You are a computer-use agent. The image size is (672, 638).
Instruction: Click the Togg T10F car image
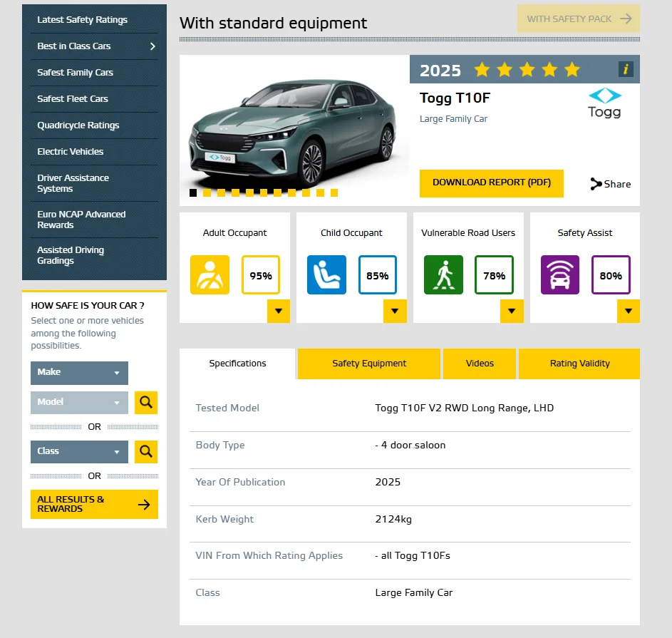coord(294,130)
